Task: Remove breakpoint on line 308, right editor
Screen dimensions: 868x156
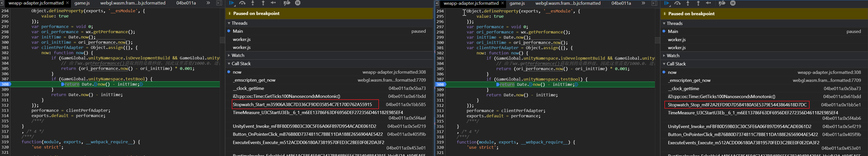Action: point(440,85)
